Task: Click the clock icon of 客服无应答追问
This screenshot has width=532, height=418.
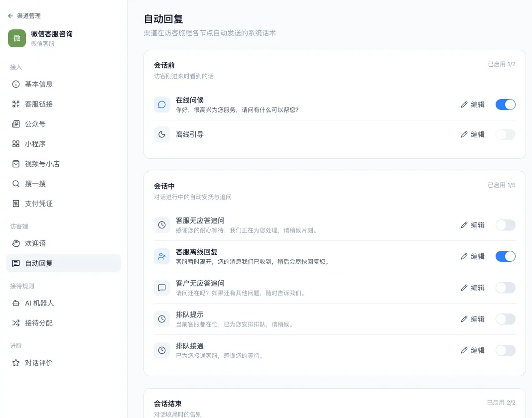Action: (162, 225)
